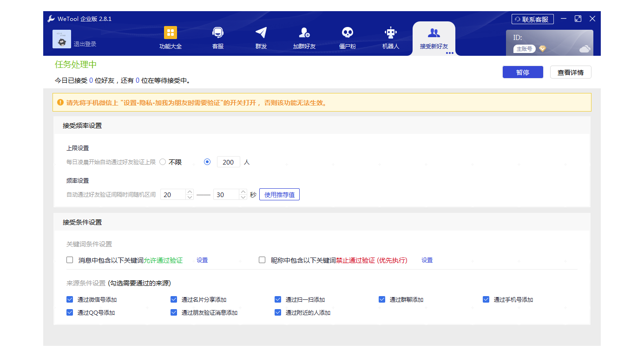Viewport: 644px width, 357px height.
Task: Select the 接受新好友 tab
Action: tap(434, 38)
